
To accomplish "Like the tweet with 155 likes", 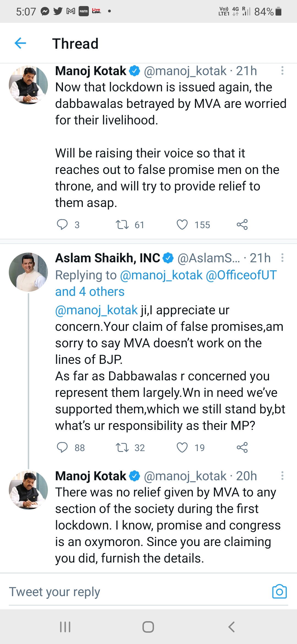I will (x=182, y=225).
